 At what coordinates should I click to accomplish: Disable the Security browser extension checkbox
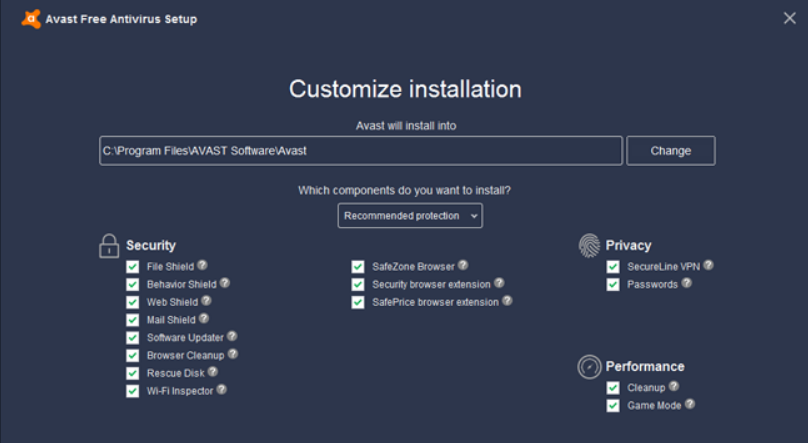[x=358, y=284]
